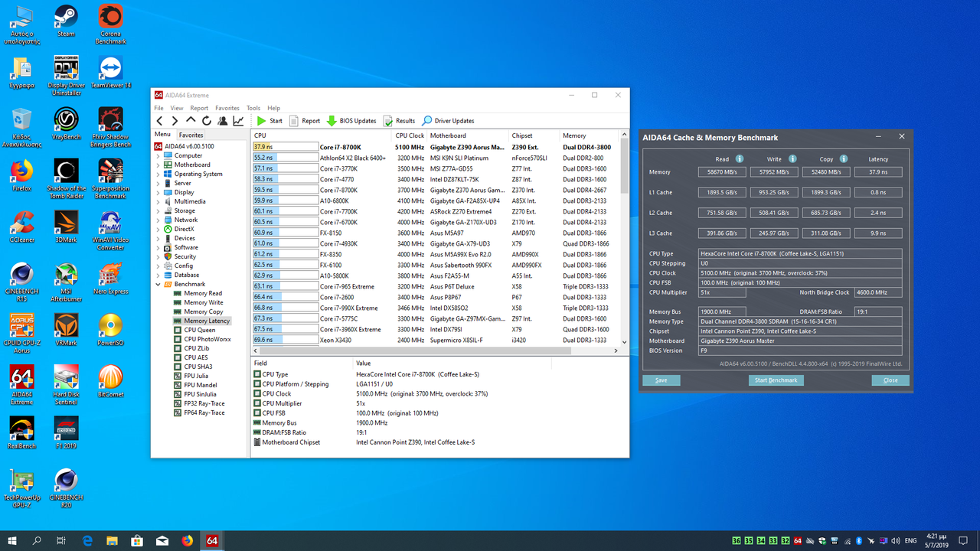Open the Corona Benchmark desktop icon
Viewport: 980px width, 551px height.
[111, 24]
